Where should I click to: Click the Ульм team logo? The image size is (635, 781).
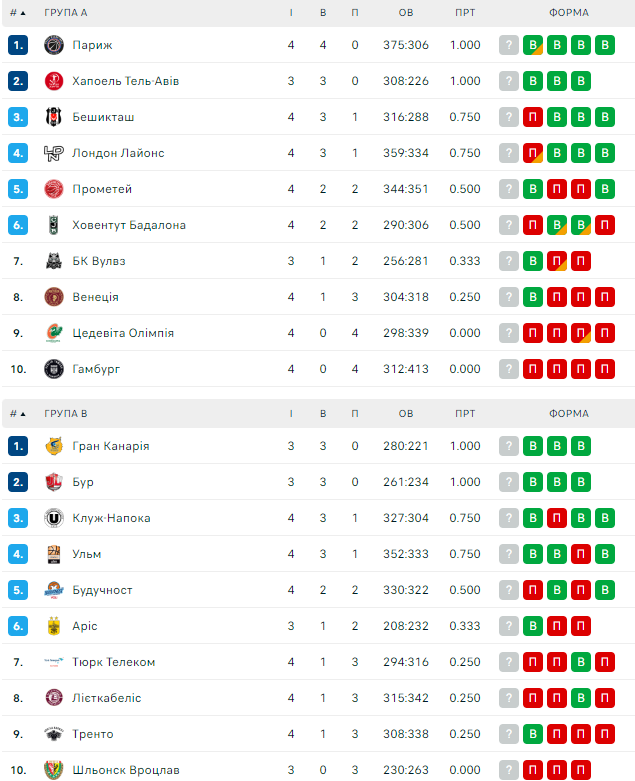[x=54, y=554]
